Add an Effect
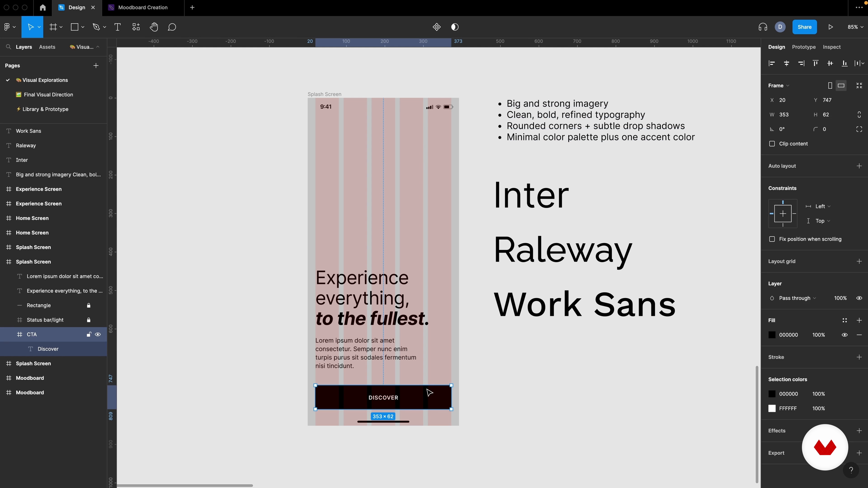 859,431
